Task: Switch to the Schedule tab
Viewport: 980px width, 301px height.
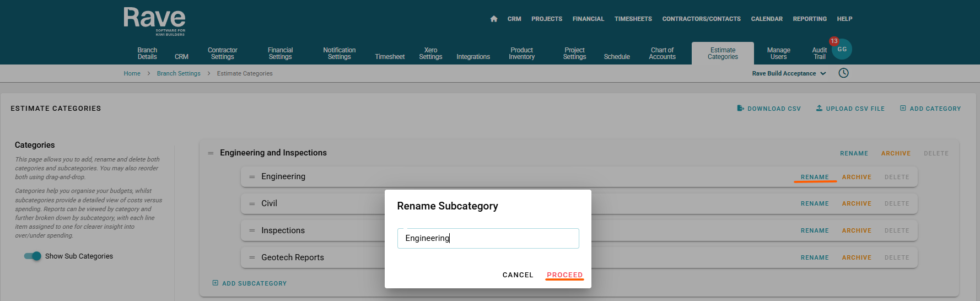Action: pos(617,57)
